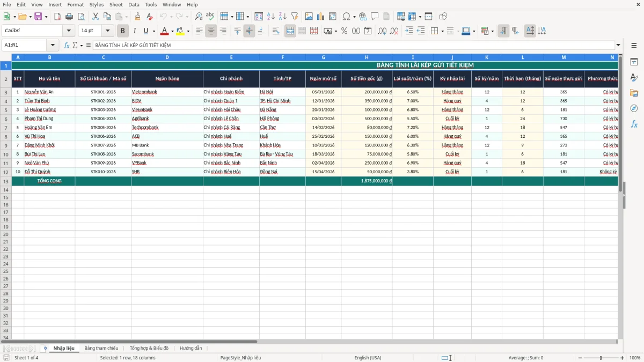Image resolution: width=644 pixels, height=362 pixels.
Task: Click the zoom in plus button
Action: [622, 358]
